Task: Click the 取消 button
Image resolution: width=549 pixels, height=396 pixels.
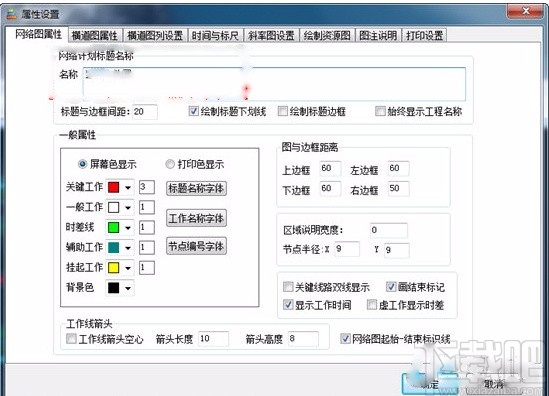Action: click(x=494, y=384)
